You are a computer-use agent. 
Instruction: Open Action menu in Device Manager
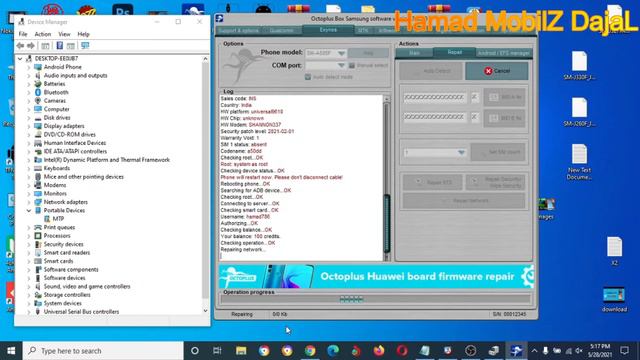tap(42, 34)
